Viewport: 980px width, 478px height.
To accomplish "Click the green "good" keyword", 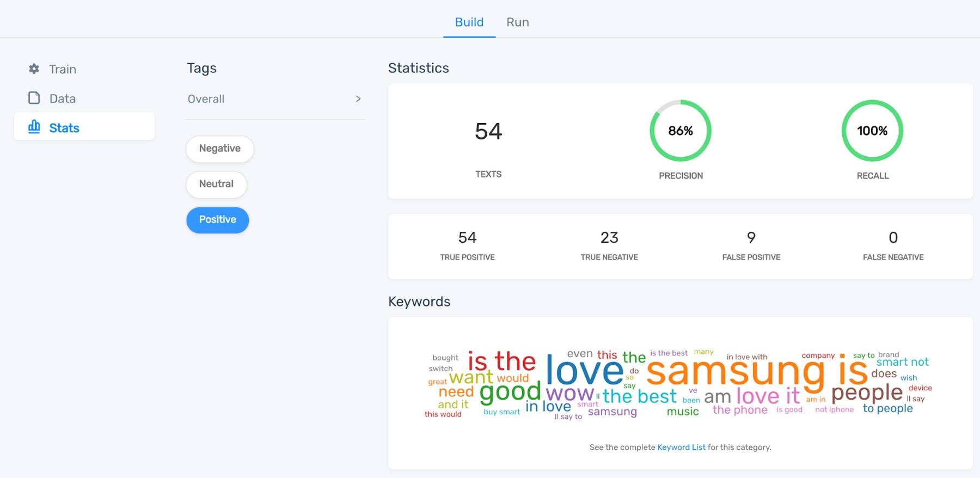I will [510, 392].
